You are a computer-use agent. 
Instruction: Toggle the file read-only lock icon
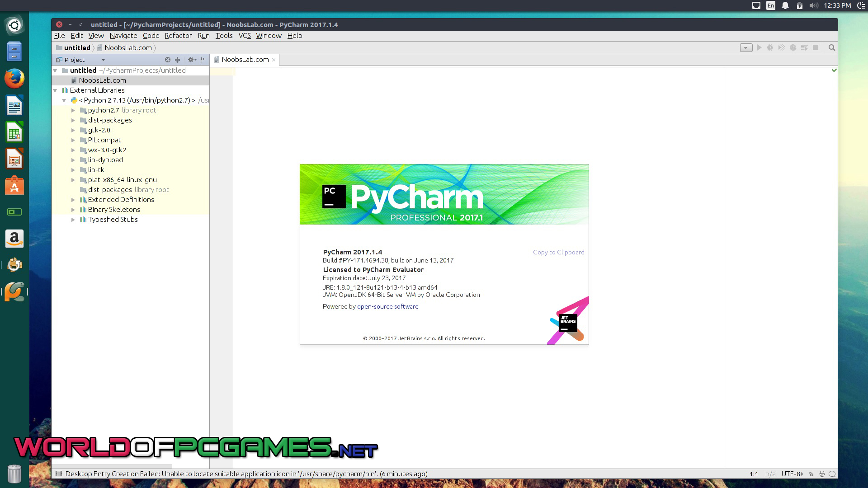[x=811, y=474]
